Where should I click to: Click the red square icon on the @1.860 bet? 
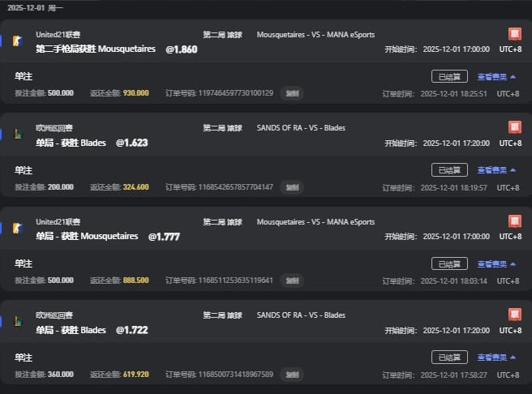coord(514,34)
